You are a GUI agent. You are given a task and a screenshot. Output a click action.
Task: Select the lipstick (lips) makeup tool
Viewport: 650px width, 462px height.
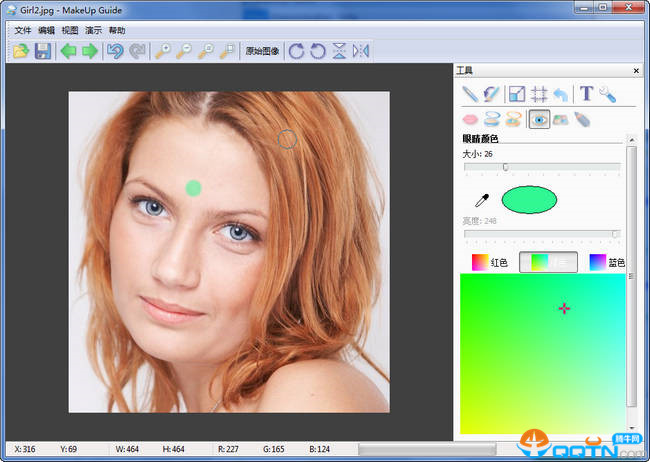[x=470, y=119]
